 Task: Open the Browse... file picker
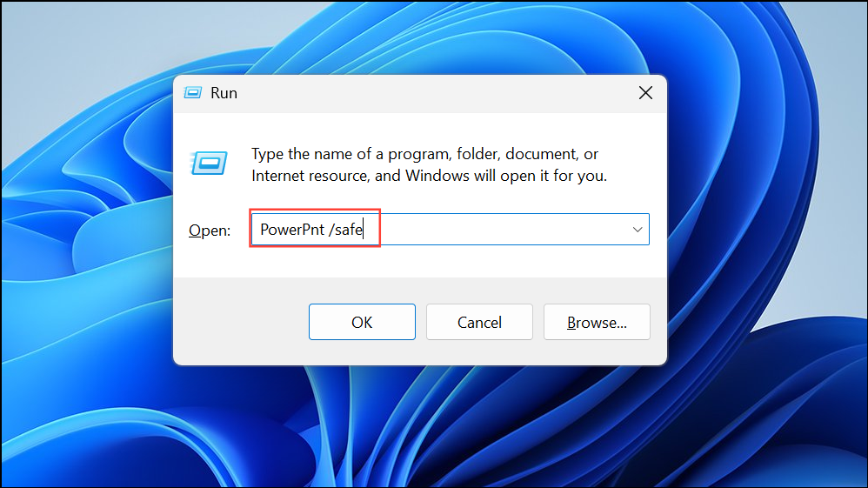(597, 322)
